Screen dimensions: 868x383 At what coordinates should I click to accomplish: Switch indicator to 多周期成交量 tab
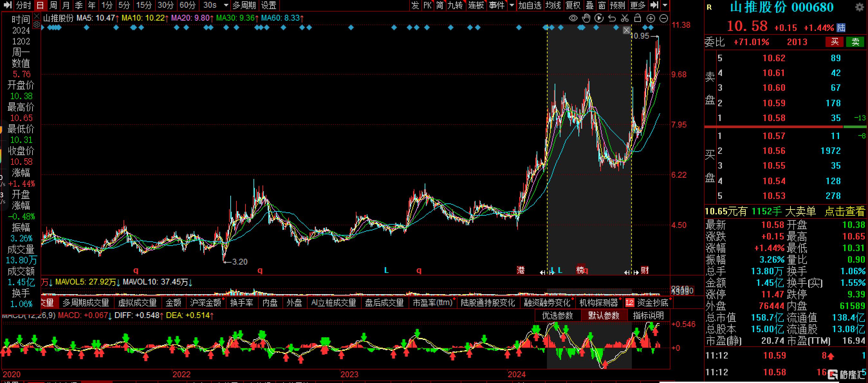[86, 303]
